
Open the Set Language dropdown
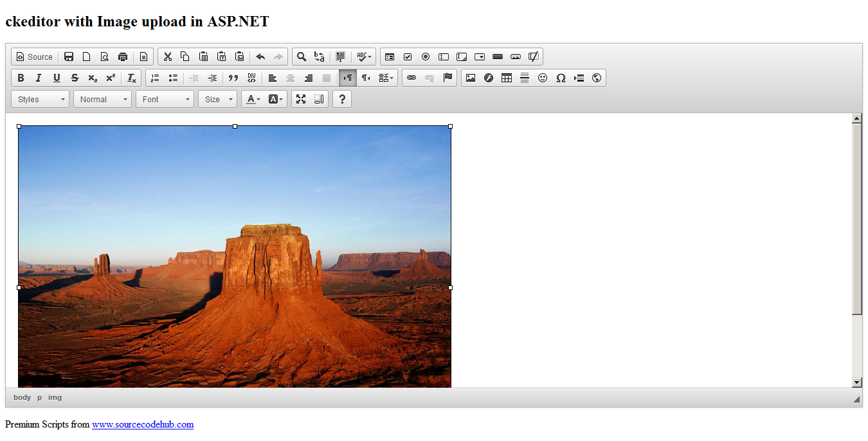pyautogui.click(x=386, y=78)
